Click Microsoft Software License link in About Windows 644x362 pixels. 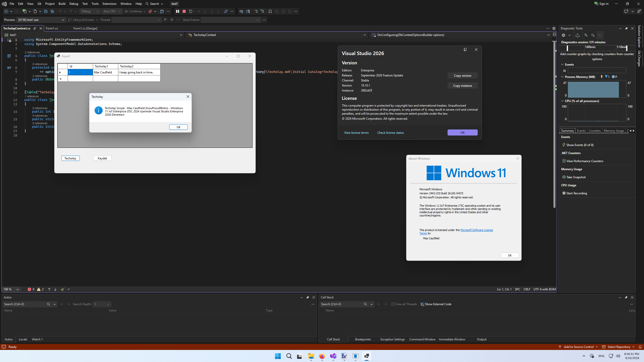point(476,230)
